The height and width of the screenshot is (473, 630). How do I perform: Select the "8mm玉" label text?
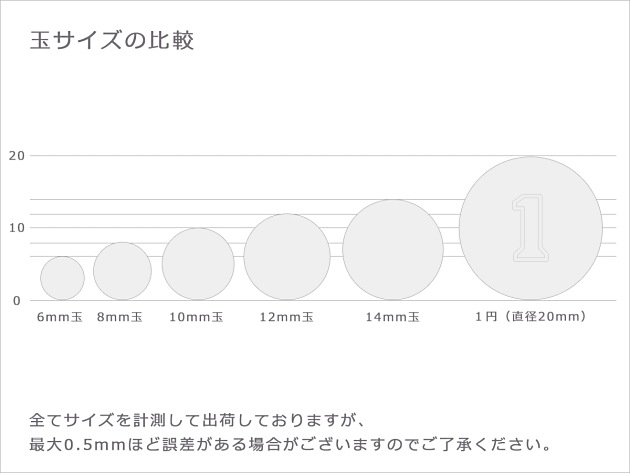point(118,318)
